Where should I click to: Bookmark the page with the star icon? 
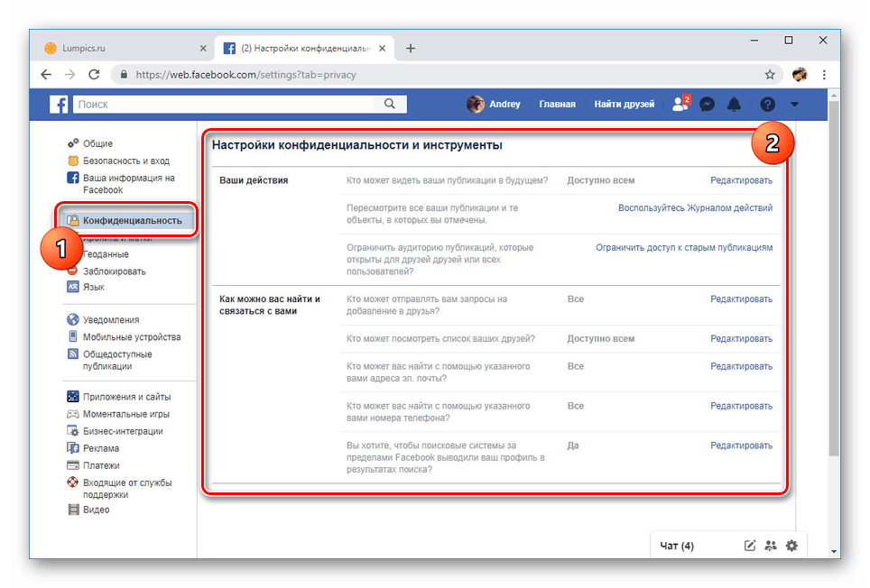(x=769, y=76)
